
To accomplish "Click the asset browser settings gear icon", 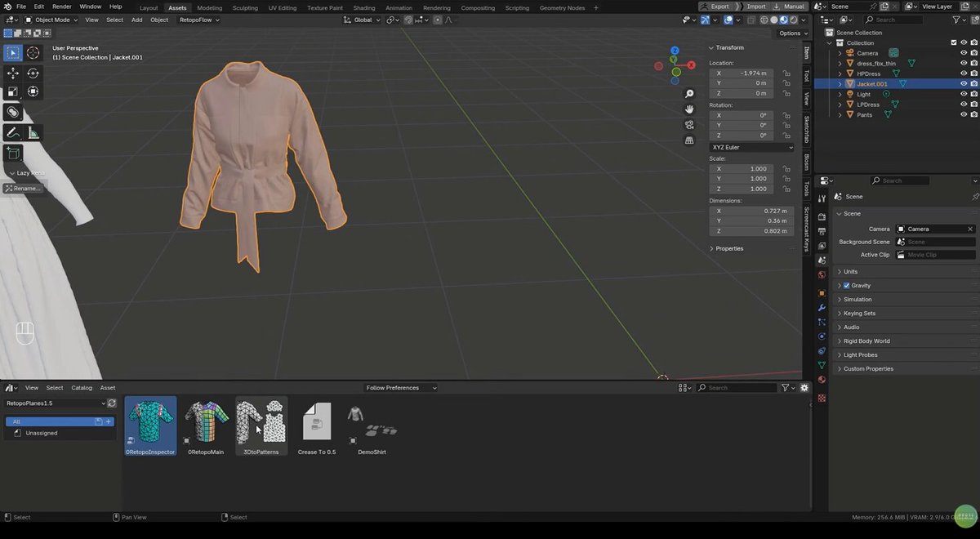I will click(x=804, y=388).
